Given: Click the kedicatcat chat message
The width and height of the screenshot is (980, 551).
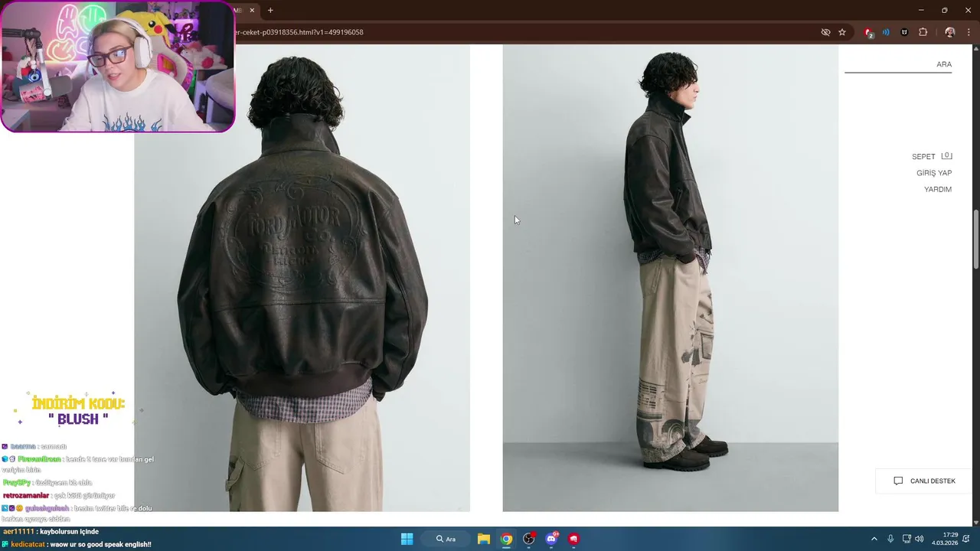Looking at the screenshot, I should (77, 544).
